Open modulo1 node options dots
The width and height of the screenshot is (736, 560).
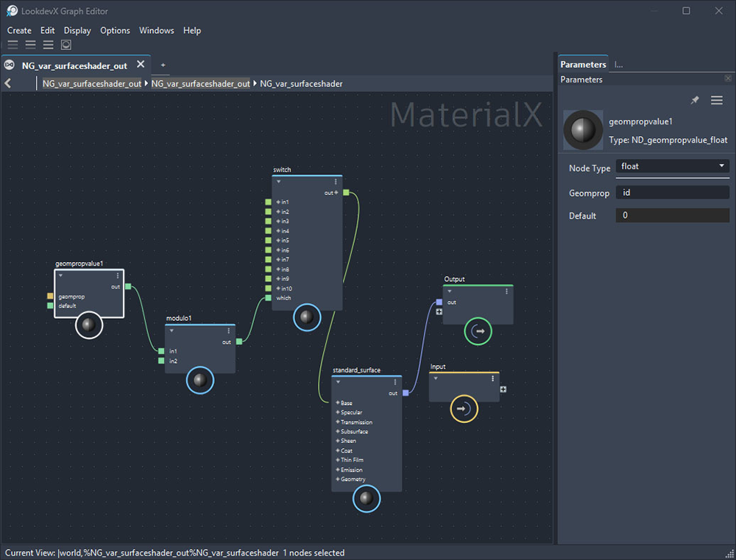click(229, 331)
